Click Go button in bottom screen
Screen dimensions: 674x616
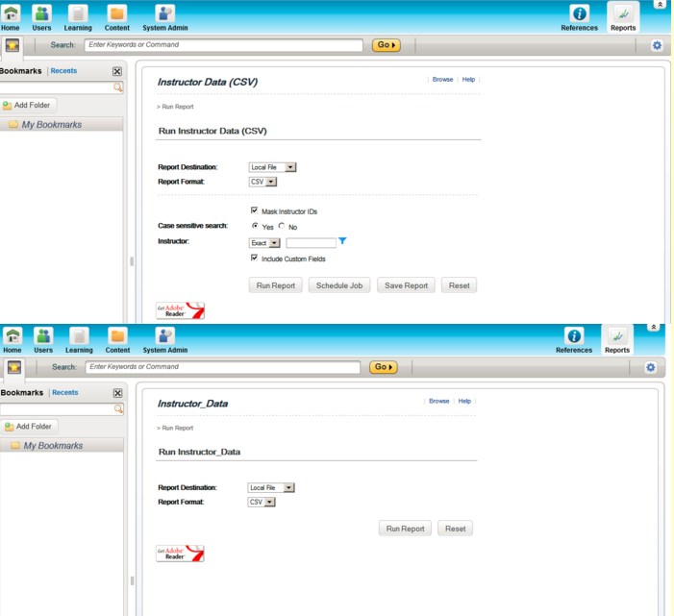(384, 367)
